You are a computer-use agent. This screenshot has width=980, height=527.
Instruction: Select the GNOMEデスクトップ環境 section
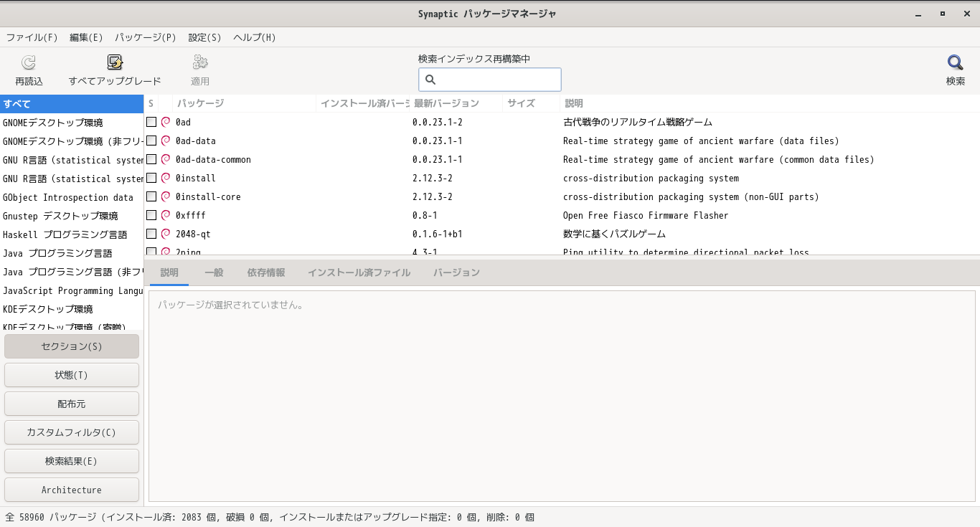72,123
